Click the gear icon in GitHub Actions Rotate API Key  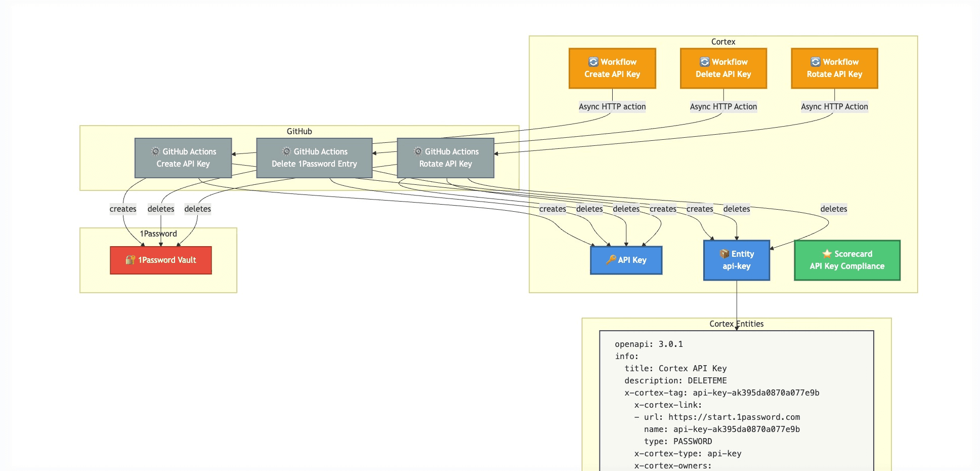click(x=418, y=151)
